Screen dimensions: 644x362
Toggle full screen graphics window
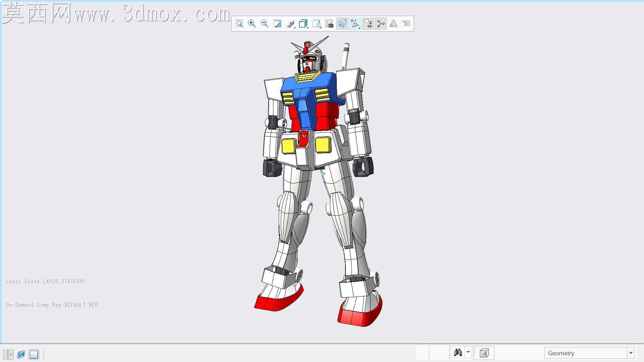coord(34,354)
